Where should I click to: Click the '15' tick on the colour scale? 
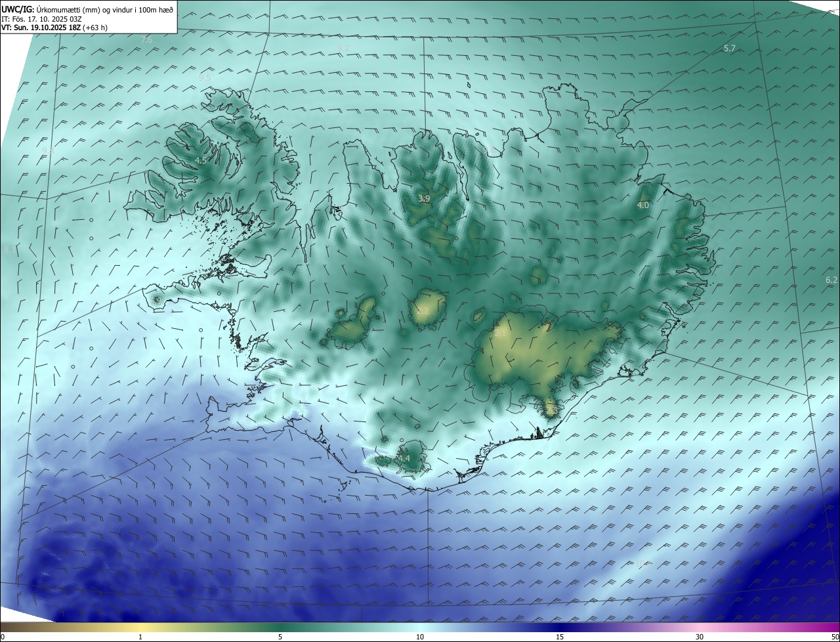coord(560,637)
